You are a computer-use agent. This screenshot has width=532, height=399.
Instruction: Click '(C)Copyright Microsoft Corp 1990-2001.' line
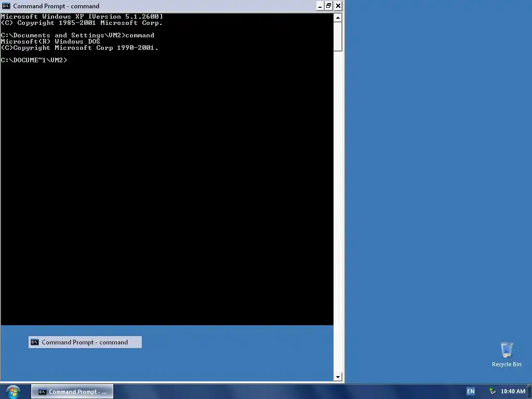(79, 47)
